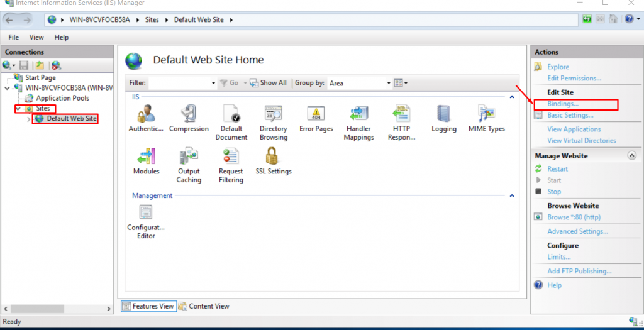
Task: Click the Stop icon in address bar toolbar
Action: [600, 19]
